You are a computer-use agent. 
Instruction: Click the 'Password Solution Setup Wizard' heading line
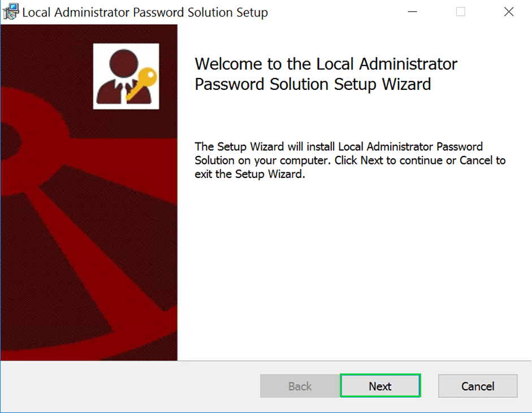(x=313, y=84)
